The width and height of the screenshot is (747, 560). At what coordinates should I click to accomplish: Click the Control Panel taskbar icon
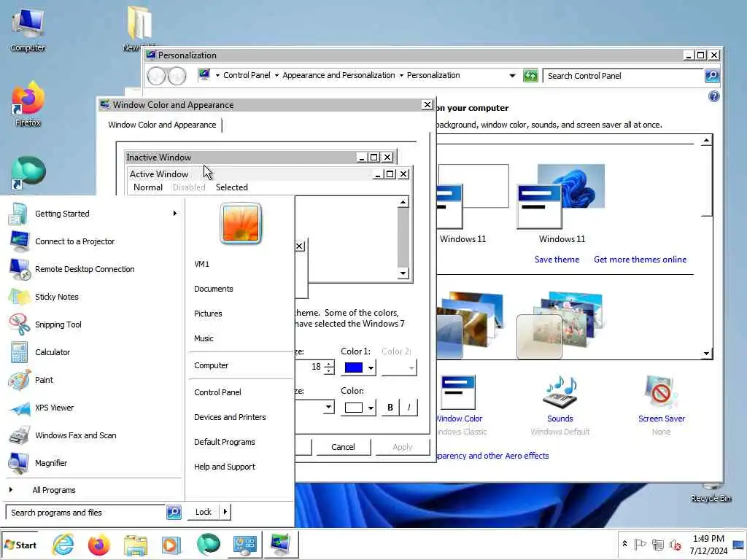244,545
